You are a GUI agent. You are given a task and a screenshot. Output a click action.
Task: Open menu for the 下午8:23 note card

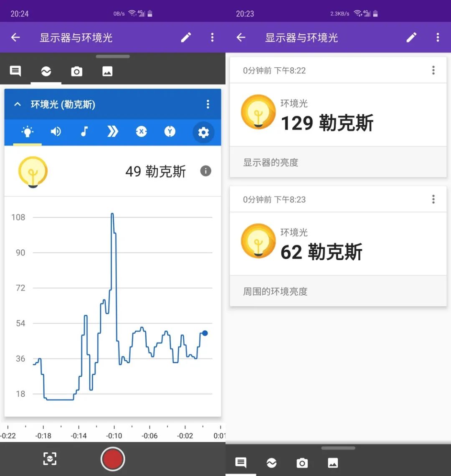point(433,199)
